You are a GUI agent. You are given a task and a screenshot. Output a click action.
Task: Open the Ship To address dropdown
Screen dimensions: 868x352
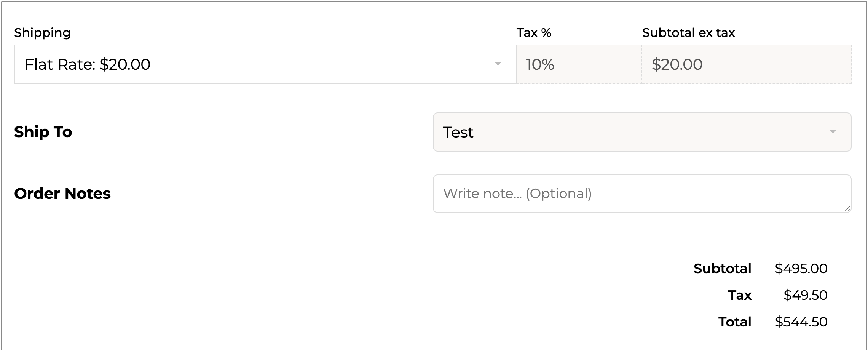(x=642, y=132)
